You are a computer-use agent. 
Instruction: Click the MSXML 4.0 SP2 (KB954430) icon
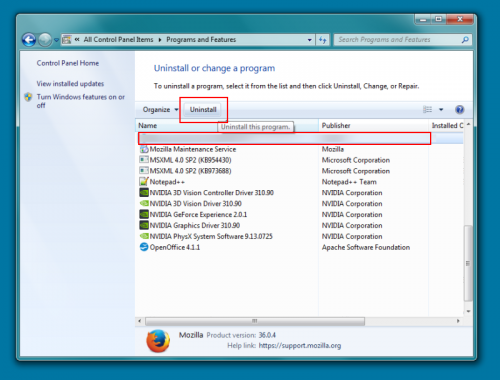coord(144,160)
